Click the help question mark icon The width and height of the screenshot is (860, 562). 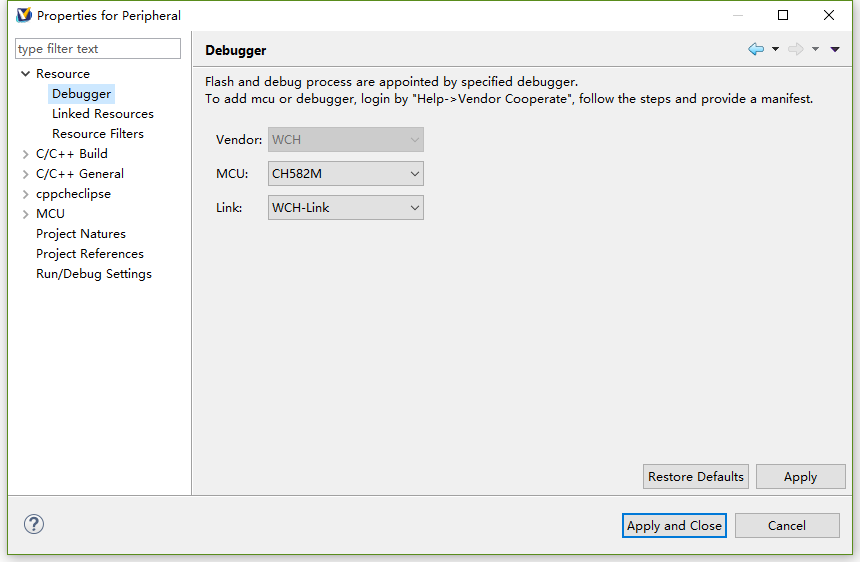coord(34,524)
